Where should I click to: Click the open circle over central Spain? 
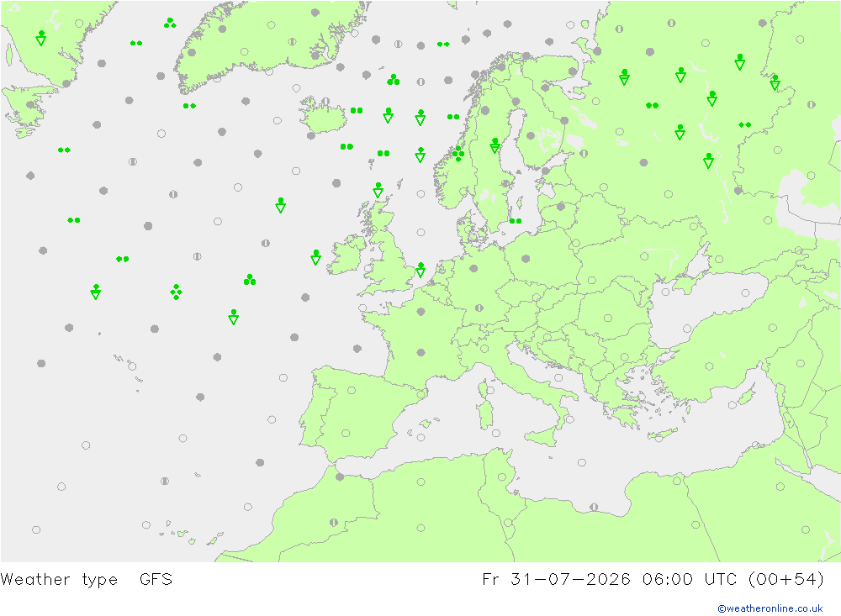click(346, 433)
